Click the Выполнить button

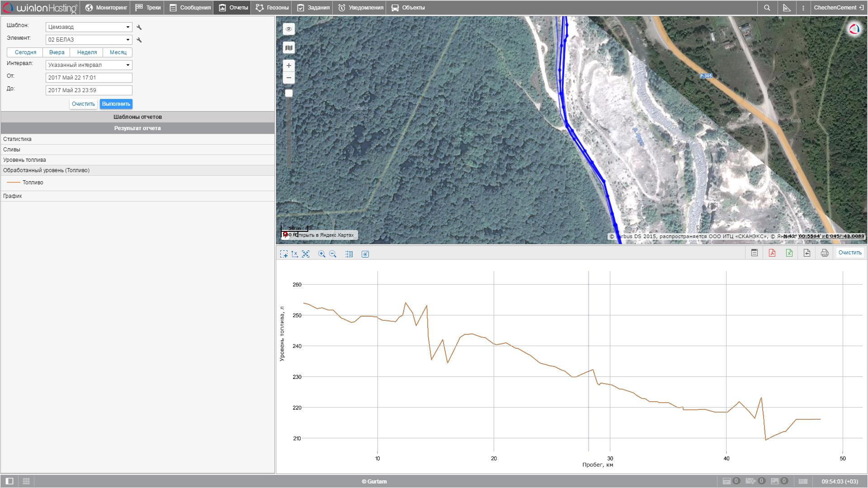pyautogui.click(x=116, y=104)
